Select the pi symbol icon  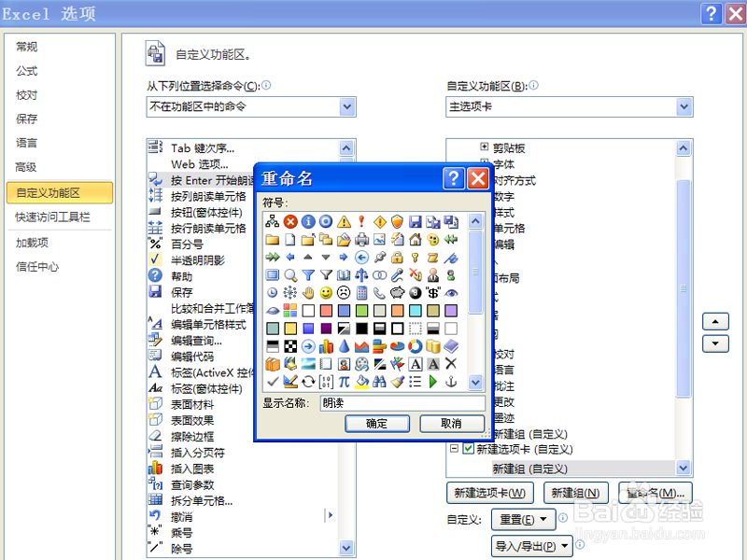pos(344,382)
